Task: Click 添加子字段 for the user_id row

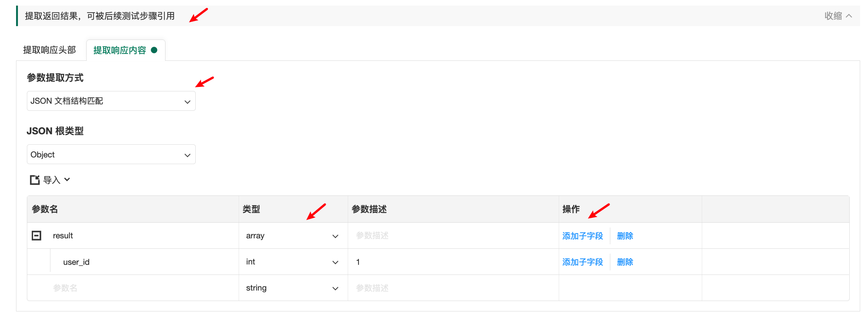Action: 582,262
